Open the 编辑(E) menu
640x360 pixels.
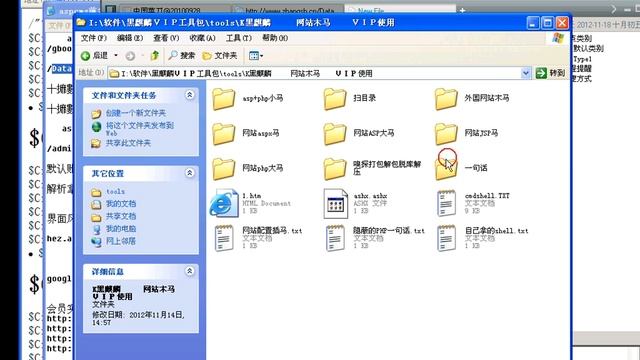130,38
